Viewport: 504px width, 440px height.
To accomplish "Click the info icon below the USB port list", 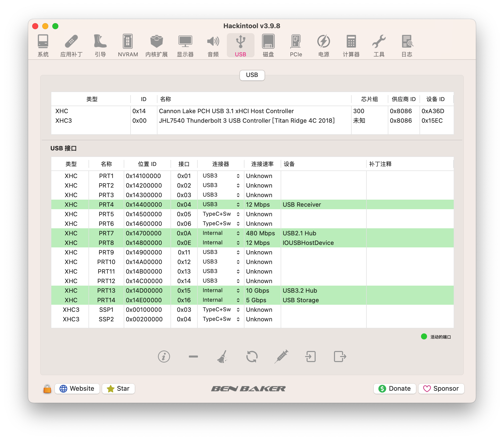I will [x=164, y=357].
